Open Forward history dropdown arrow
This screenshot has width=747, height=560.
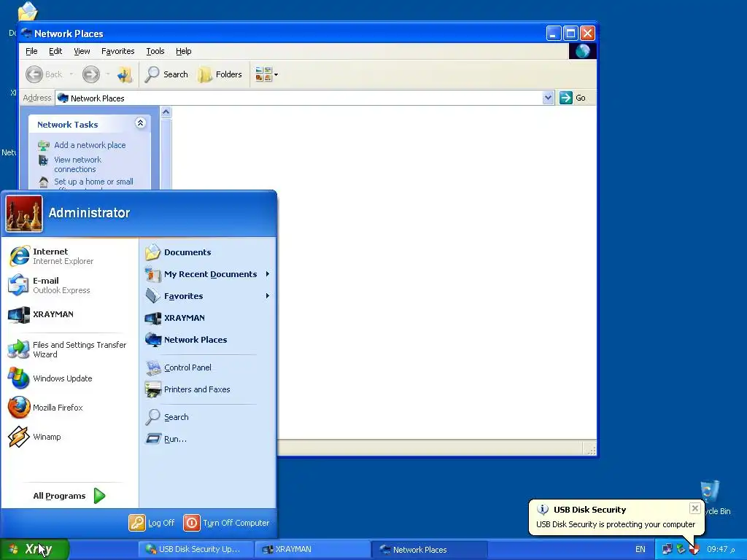coord(108,74)
